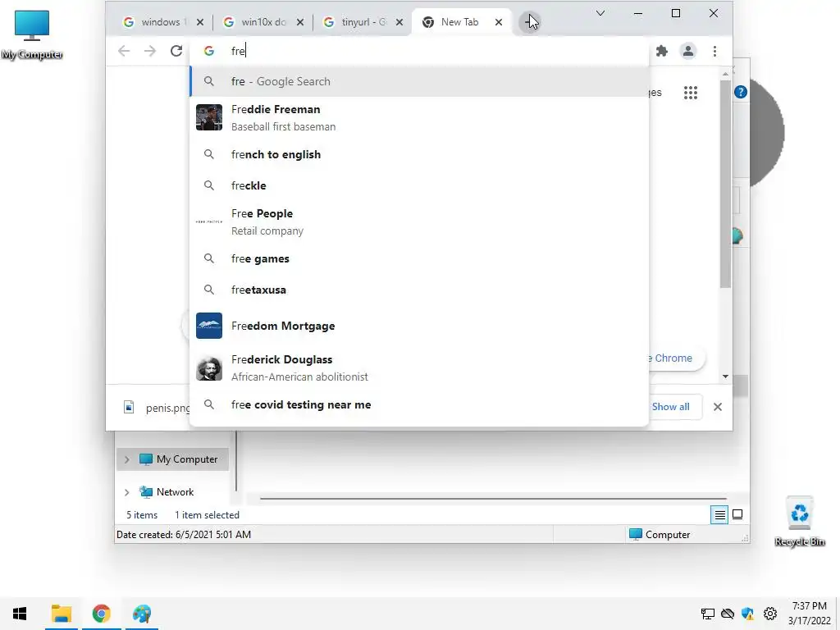This screenshot has width=840, height=630.
Task: Reload the page in Chrome
Action: 176,51
